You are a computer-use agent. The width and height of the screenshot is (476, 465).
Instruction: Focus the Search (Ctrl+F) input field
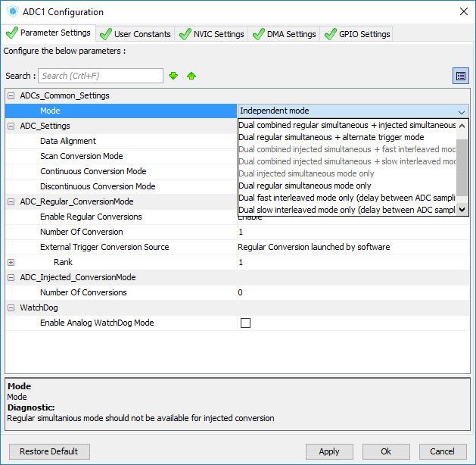pyautogui.click(x=101, y=76)
